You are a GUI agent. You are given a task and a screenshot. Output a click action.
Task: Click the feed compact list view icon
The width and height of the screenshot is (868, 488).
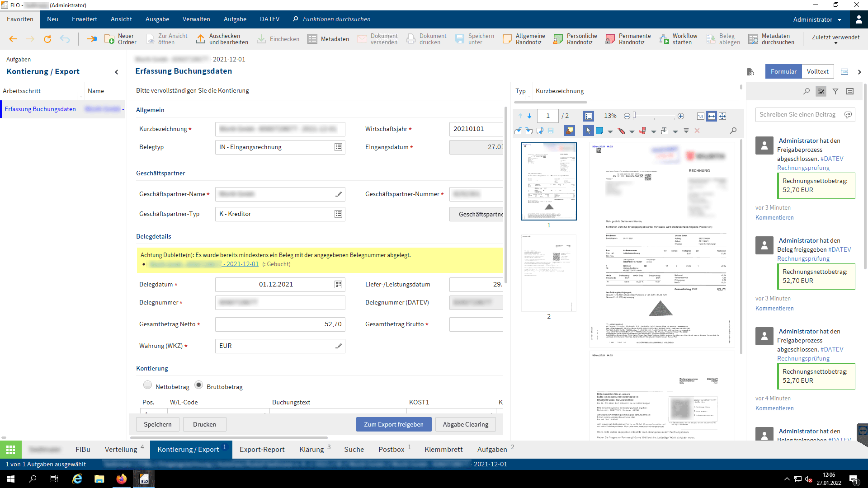(x=850, y=91)
